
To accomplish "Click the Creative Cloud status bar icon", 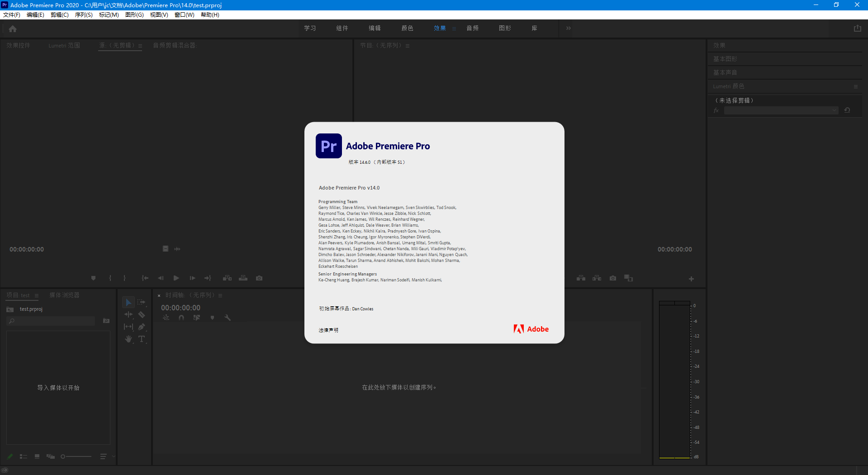I will (x=5, y=470).
